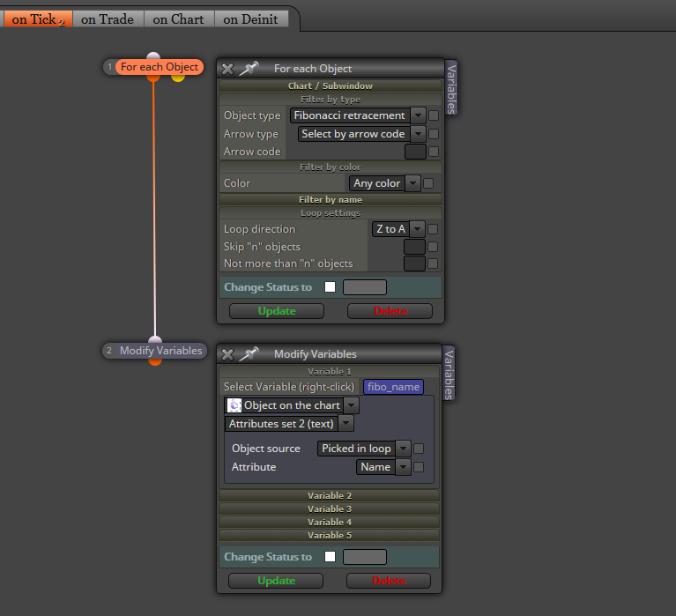
Task: Switch to the on Deinit tab
Action: click(251, 19)
